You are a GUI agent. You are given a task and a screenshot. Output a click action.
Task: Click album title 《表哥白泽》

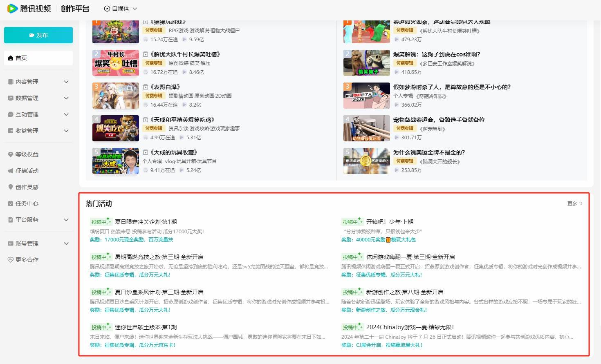pyautogui.click(x=165, y=87)
